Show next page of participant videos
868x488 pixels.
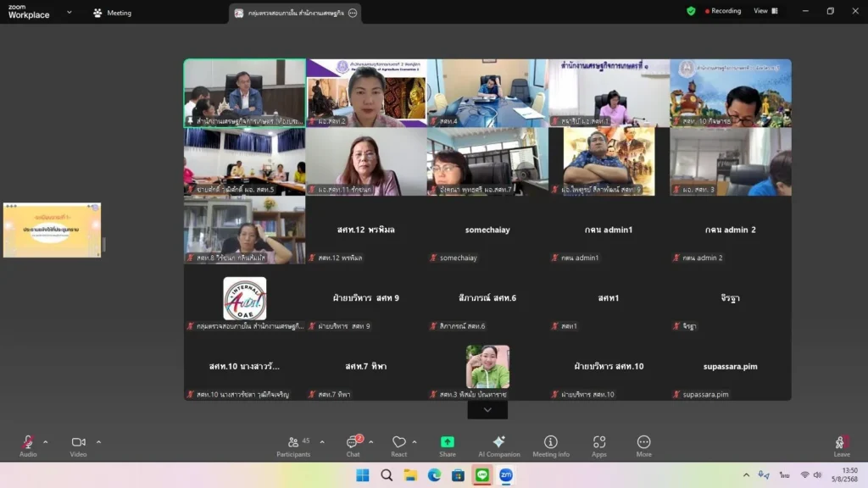click(487, 410)
